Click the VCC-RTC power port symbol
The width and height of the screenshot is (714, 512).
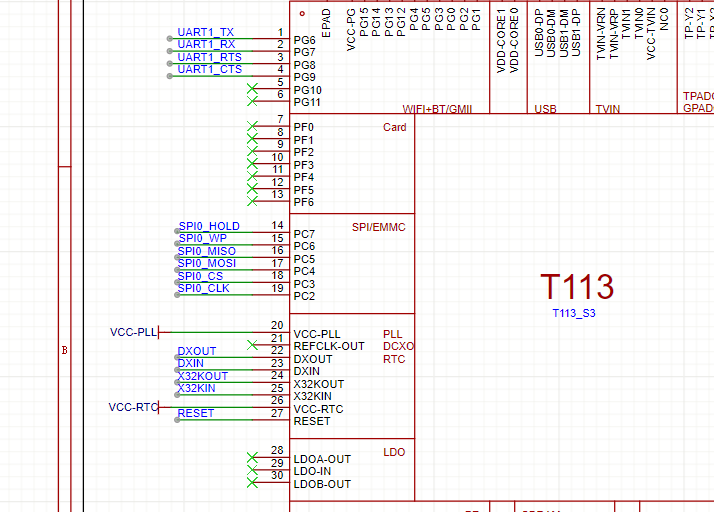tap(139, 407)
